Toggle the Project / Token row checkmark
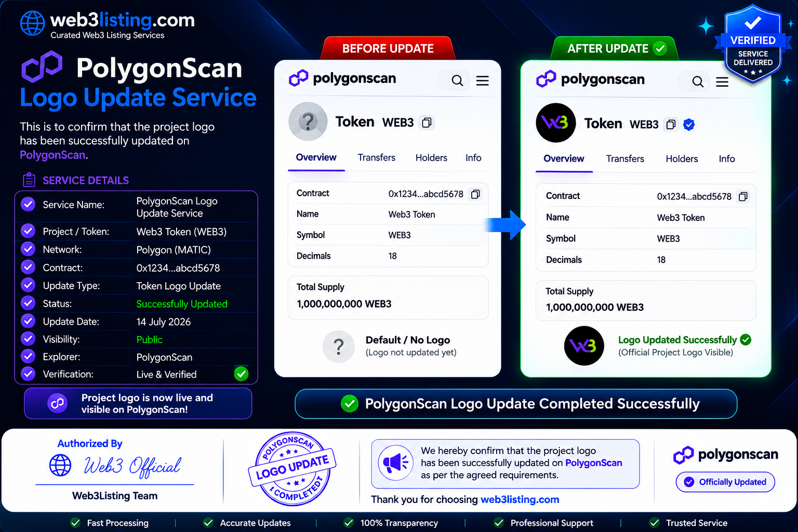This screenshot has width=798, height=532. coord(28,231)
